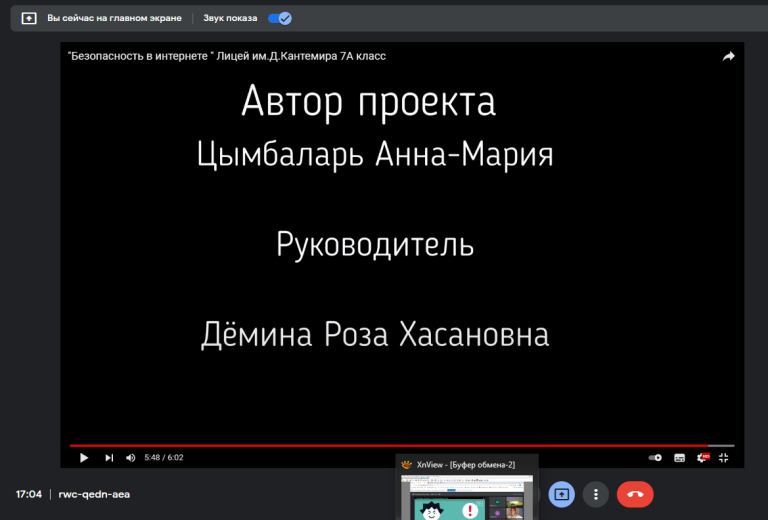The height and width of the screenshot is (520, 768).
Task: Hang up the Meet call
Action: [635, 495]
